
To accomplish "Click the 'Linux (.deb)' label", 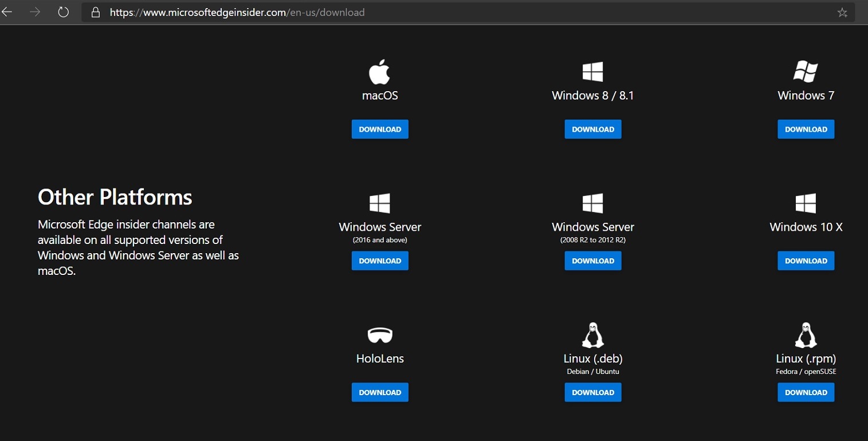I will [x=593, y=359].
